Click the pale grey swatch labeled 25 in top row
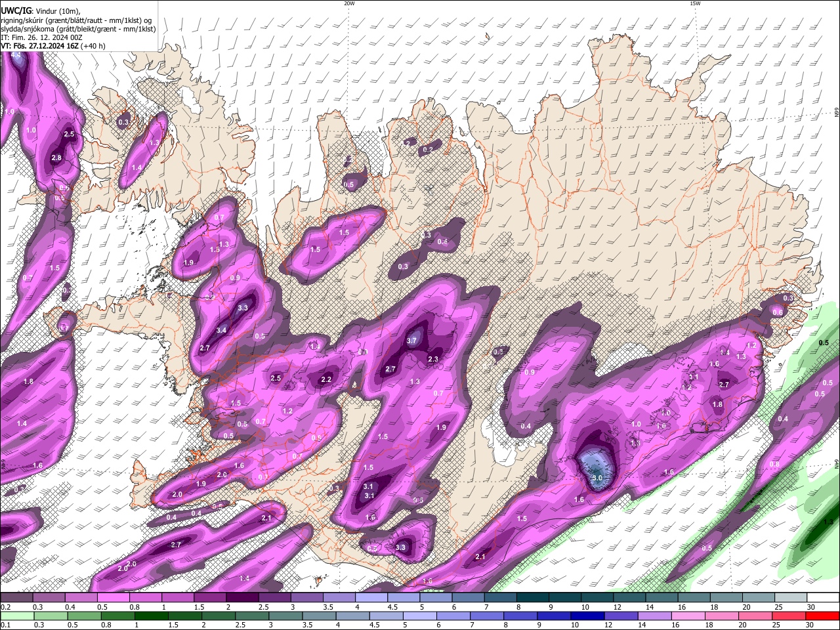Viewport: 840px width, 630px height. tap(791, 597)
